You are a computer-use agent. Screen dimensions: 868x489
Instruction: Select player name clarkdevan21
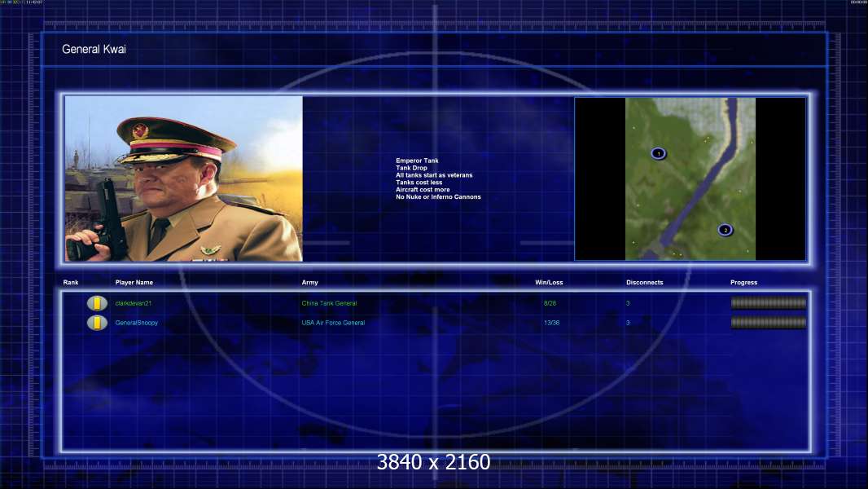[133, 303]
